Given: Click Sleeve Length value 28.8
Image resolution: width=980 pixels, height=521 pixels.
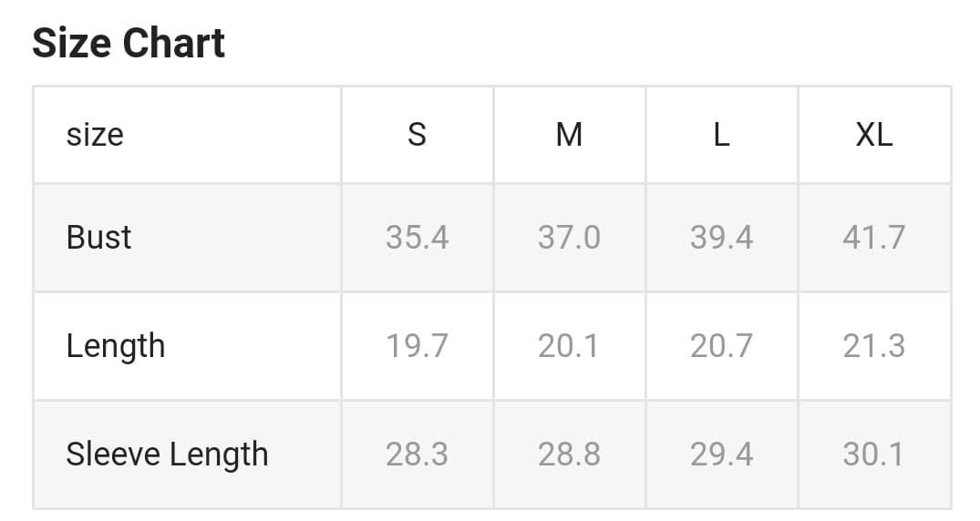Looking at the screenshot, I should 569,454.
